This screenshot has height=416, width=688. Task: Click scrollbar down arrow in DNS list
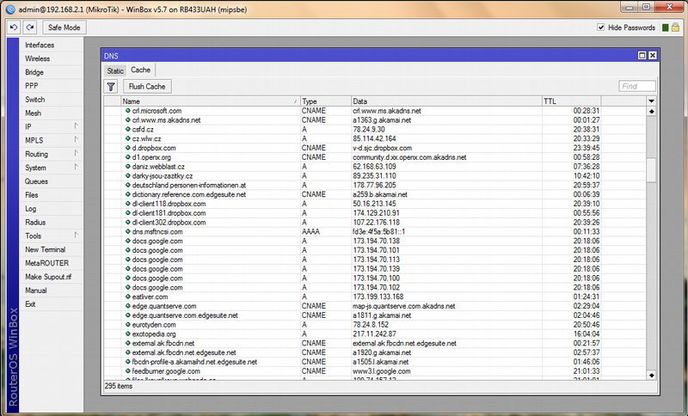[x=651, y=375]
